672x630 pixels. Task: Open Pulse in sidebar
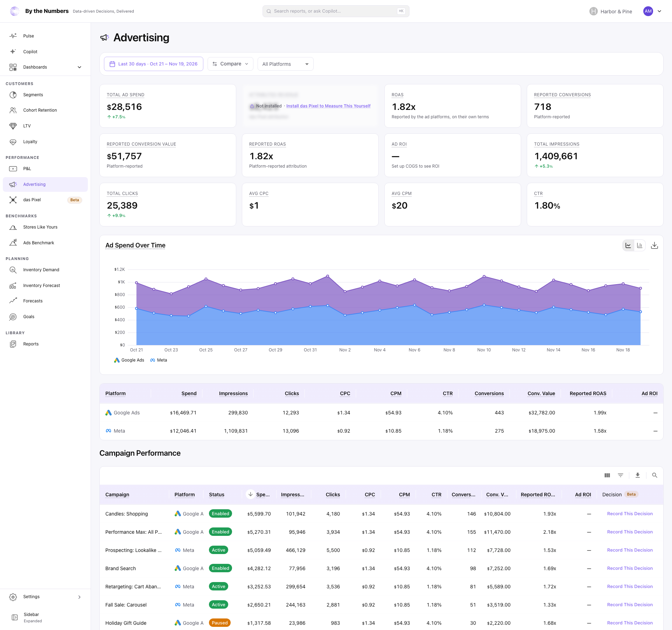(x=45, y=36)
